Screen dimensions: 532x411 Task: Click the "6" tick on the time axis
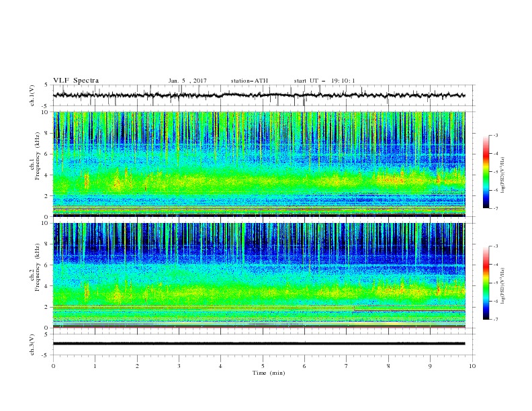coord(304,366)
